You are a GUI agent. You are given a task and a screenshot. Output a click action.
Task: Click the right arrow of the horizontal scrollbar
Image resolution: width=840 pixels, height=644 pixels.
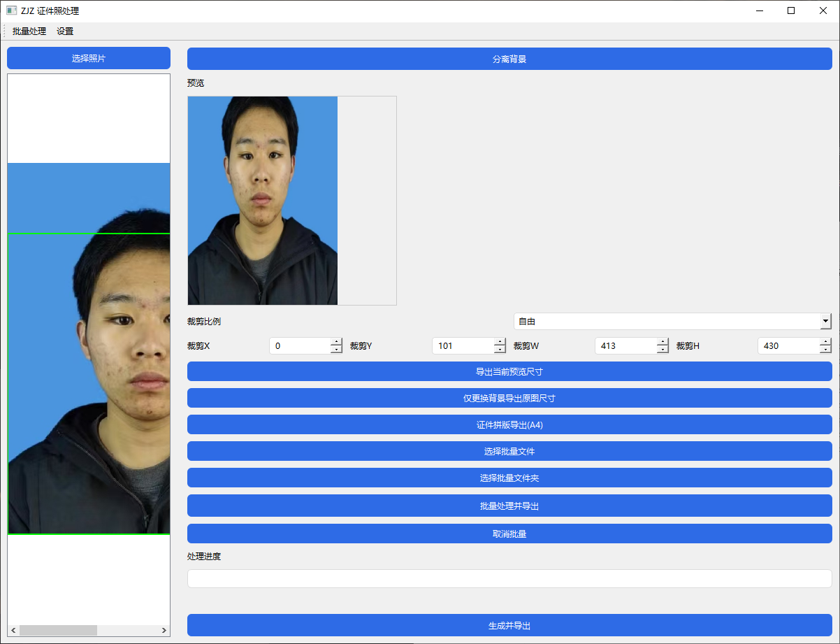164,630
